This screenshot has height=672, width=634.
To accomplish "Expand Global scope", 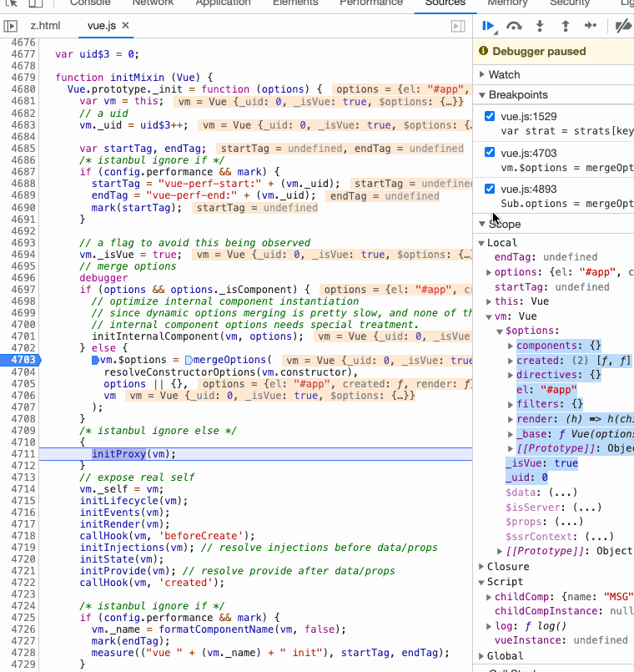I will [481, 656].
